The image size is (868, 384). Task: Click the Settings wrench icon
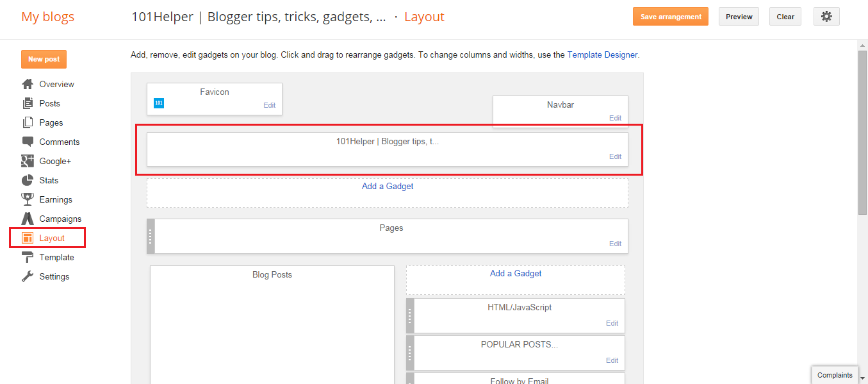click(x=28, y=276)
